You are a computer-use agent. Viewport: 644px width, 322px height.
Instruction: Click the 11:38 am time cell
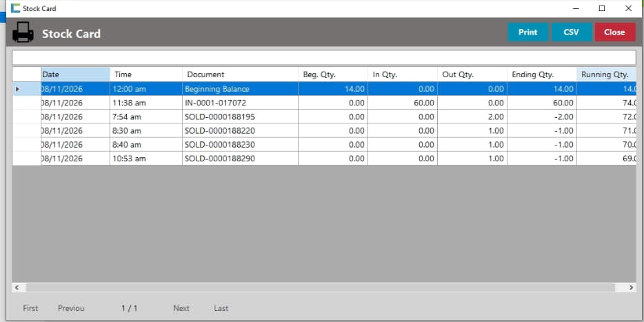146,103
